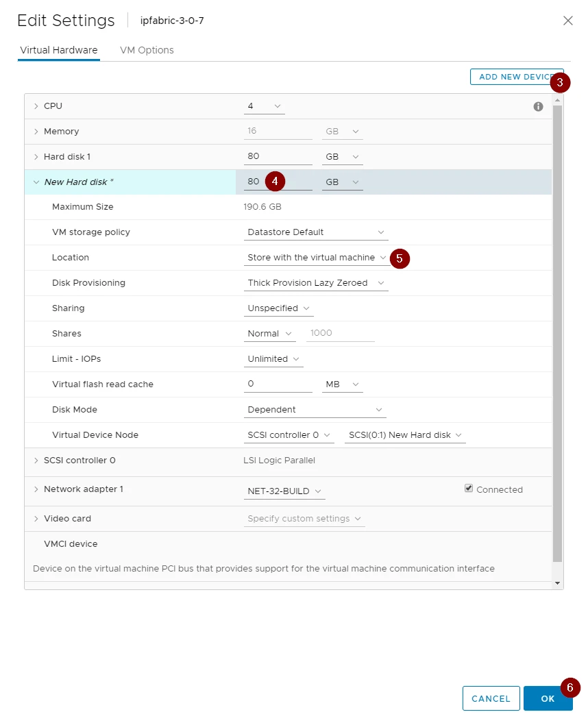Open the Location dropdown
The height and width of the screenshot is (723, 588).
coord(316,258)
